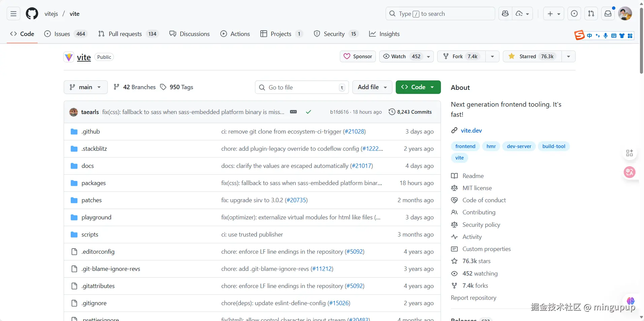Open the vitejs organization link
The image size is (644, 321).
(51, 14)
